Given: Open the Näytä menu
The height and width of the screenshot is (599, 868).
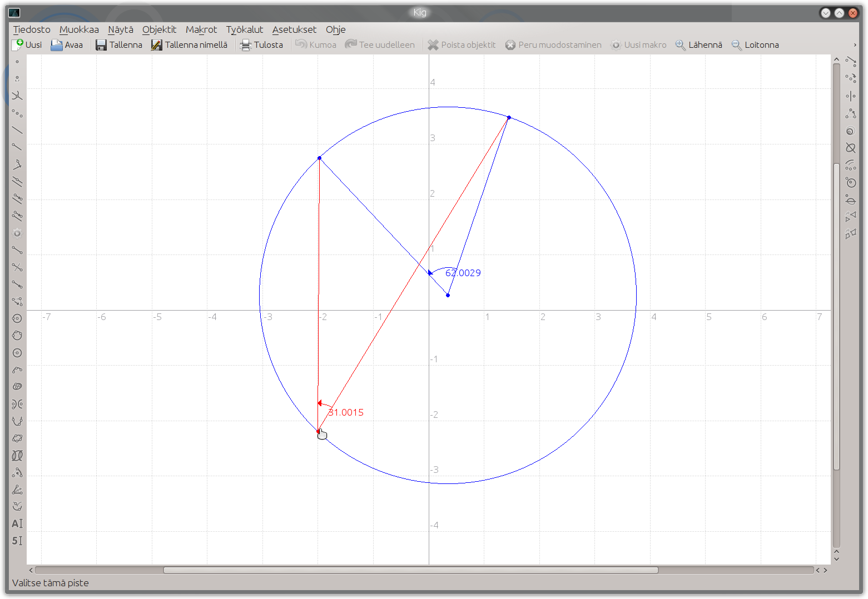Looking at the screenshot, I should pyautogui.click(x=121, y=29).
